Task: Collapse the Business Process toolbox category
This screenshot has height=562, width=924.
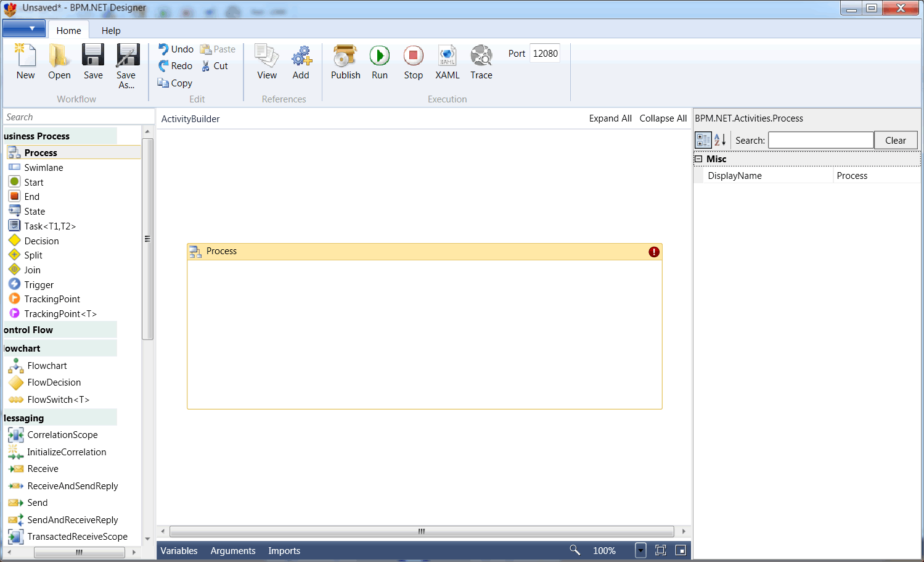Action: 60,136
